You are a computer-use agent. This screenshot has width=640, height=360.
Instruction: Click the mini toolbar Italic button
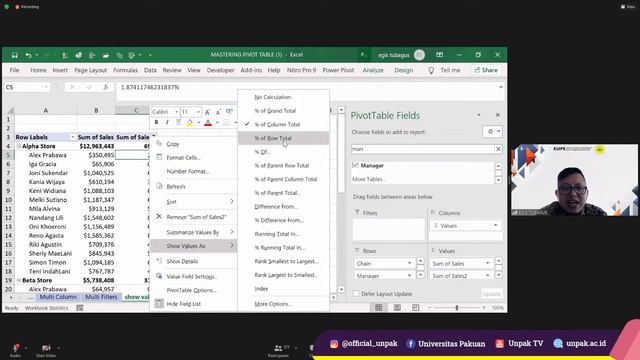(167, 122)
